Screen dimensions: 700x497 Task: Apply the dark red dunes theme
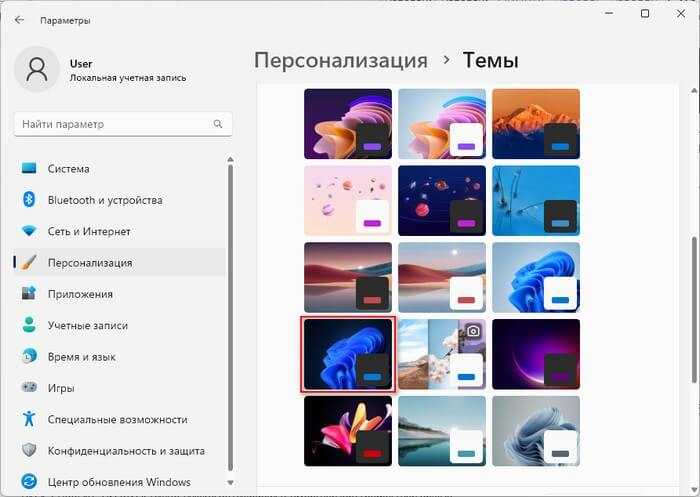point(348,277)
